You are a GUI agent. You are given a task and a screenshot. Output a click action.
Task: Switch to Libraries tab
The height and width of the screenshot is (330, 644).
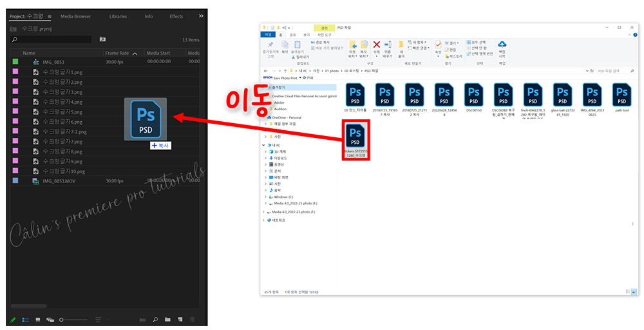coord(118,17)
